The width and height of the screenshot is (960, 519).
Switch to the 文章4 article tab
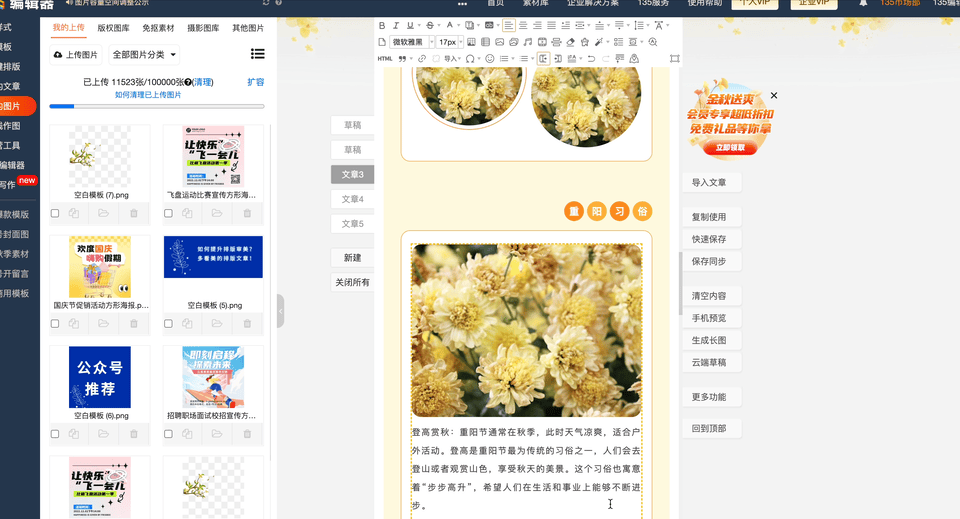(353, 199)
